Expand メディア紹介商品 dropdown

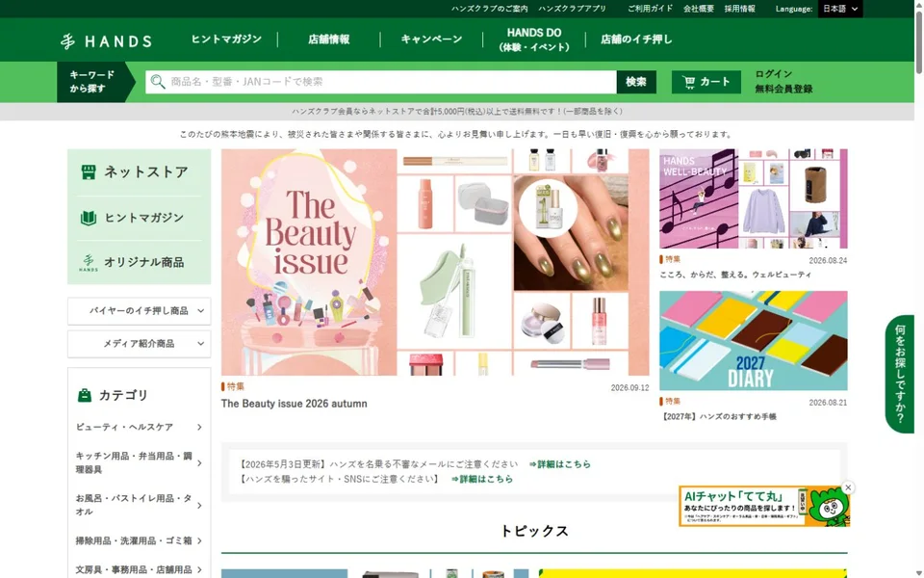coord(139,344)
